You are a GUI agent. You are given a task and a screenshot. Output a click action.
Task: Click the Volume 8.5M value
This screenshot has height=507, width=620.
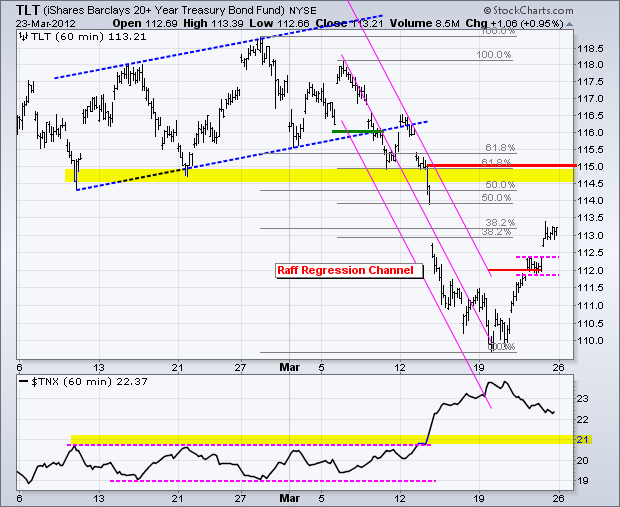pos(424,23)
